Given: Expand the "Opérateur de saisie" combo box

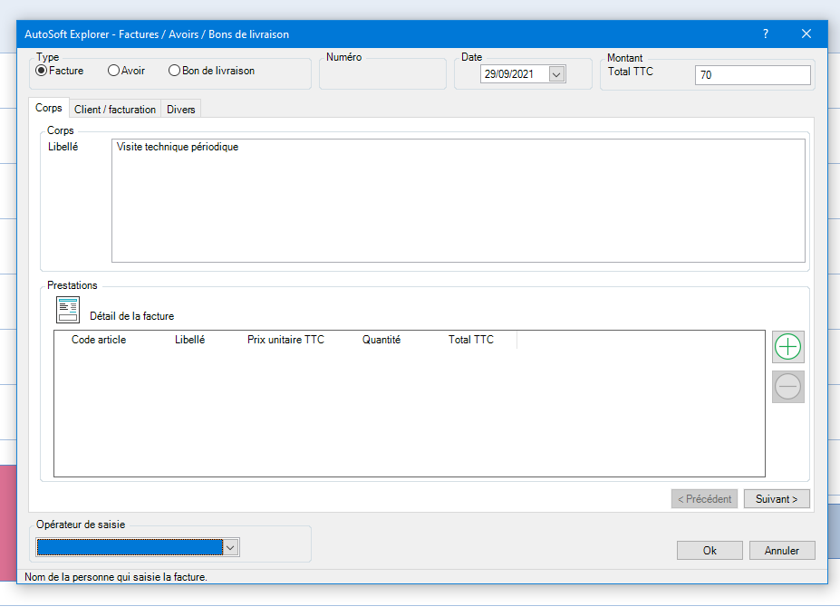Looking at the screenshot, I should click(x=231, y=547).
